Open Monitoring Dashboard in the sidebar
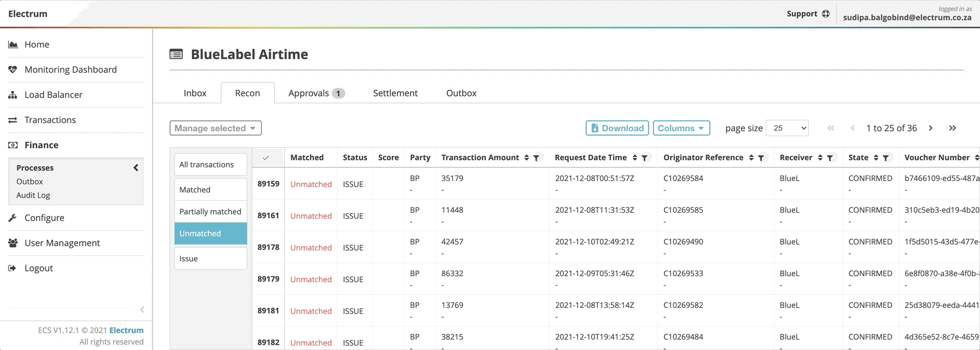This screenshot has height=350, width=980. (71, 69)
